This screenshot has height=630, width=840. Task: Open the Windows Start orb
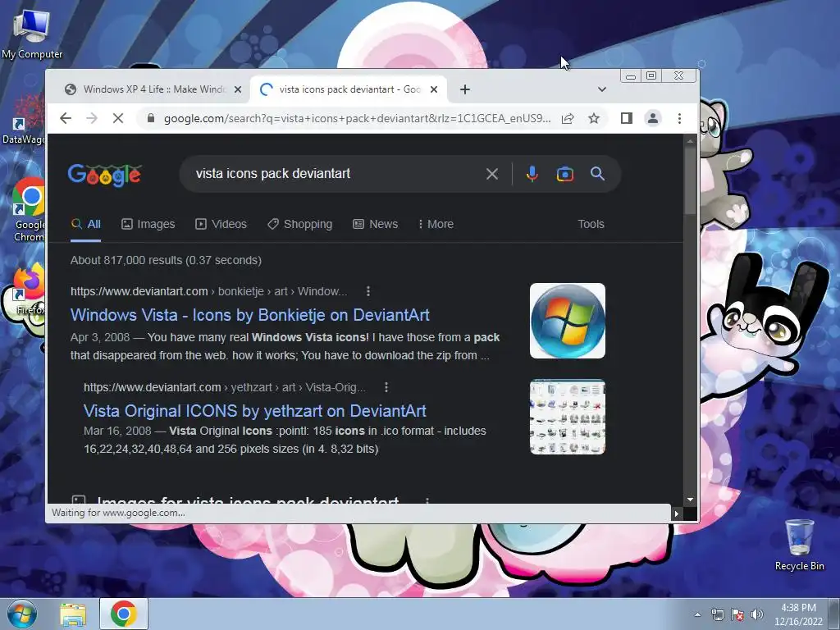(21, 614)
